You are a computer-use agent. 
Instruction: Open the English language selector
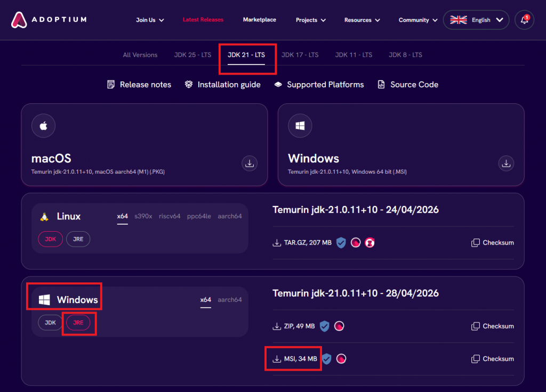tap(476, 20)
